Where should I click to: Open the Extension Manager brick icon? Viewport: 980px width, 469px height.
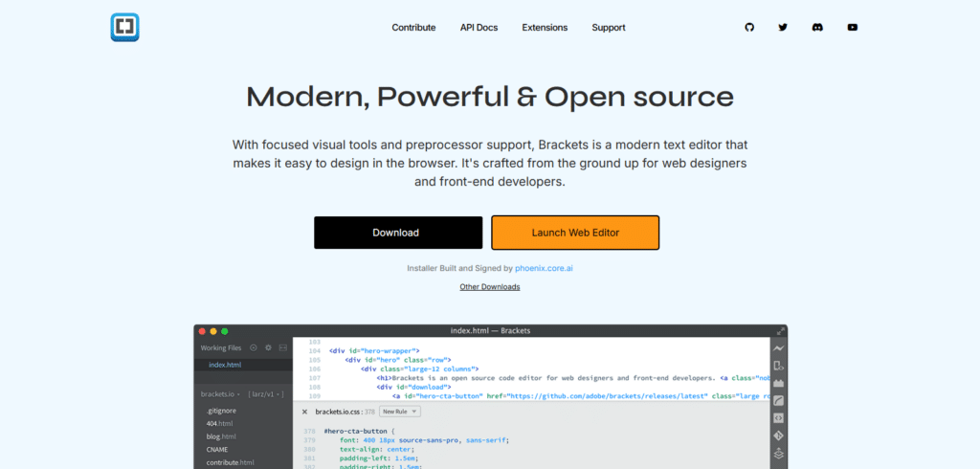point(778,383)
